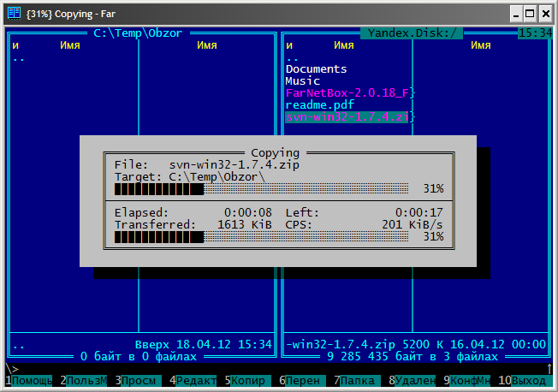Select the Documents folder in right panel
Image resolution: width=558 pixels, height=392 pixels.
point(316,69)
